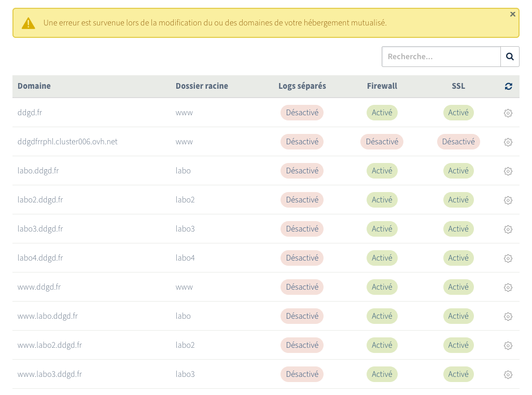
Task: Open gear options for labo4.ddgd.fr
Action: coord(508,258)
